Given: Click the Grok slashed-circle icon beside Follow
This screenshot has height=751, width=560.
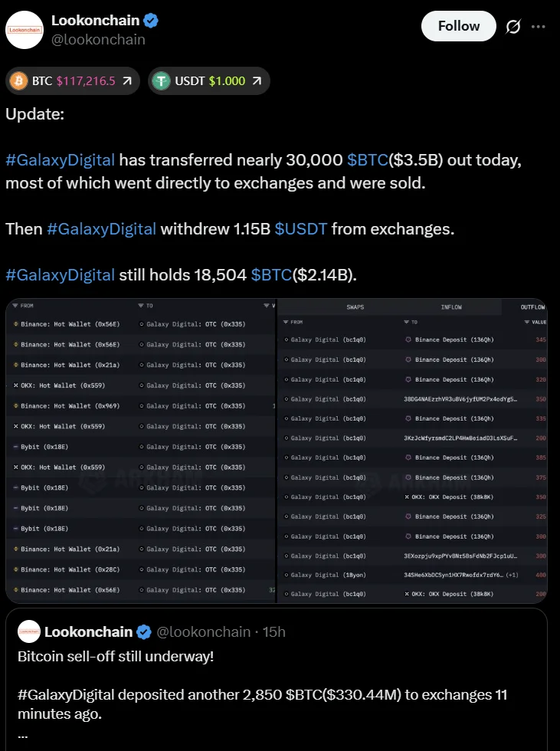Looking at the screenshot, I should (513, 26).
